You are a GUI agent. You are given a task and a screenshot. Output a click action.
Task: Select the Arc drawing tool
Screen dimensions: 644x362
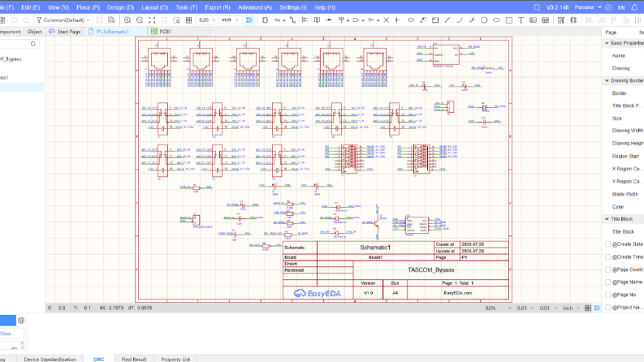(x=460, y=20)
